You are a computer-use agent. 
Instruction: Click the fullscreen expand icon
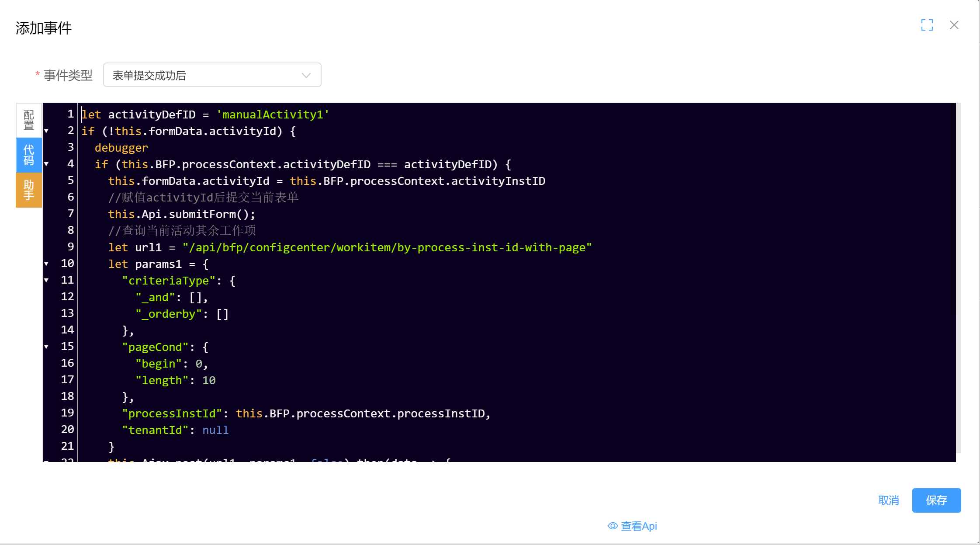click(927, 25)
